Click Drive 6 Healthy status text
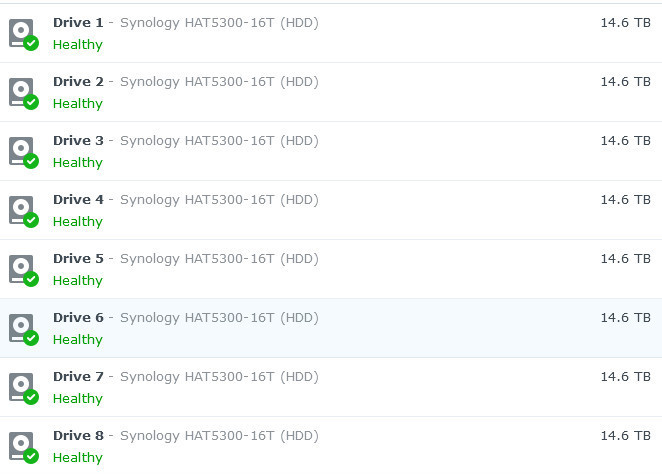Screen dimensions: 662x475 click(x=77, y=340)
